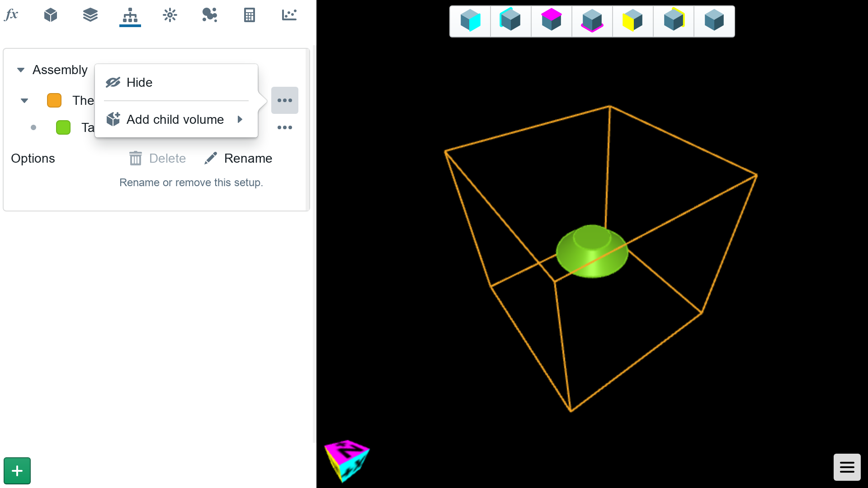868x488 pixels.
Task: Click the trash can icon
Action: [x=136, y=158]
